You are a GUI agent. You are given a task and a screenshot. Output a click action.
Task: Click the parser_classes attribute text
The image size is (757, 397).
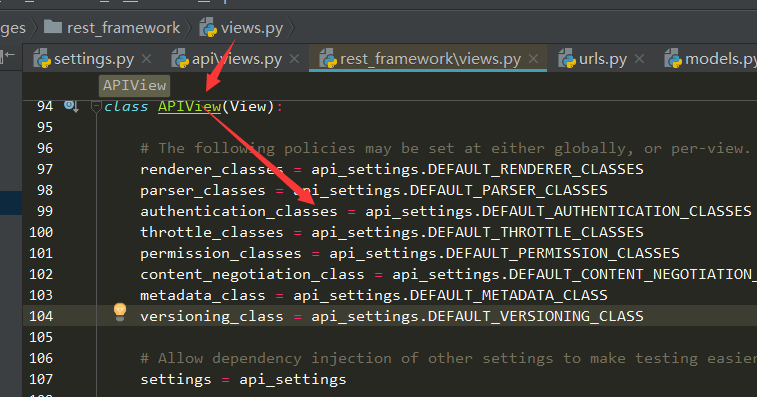[x=203, y=190]
